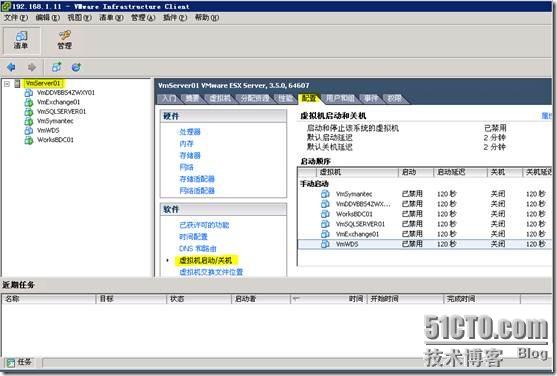Open the 已获许可的功能 software link
The width and height of the screenshot is (557, 376).
click(x=204, y=225)
